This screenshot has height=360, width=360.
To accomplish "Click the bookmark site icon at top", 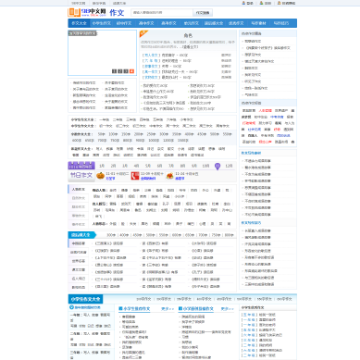I will pos(279,3).
